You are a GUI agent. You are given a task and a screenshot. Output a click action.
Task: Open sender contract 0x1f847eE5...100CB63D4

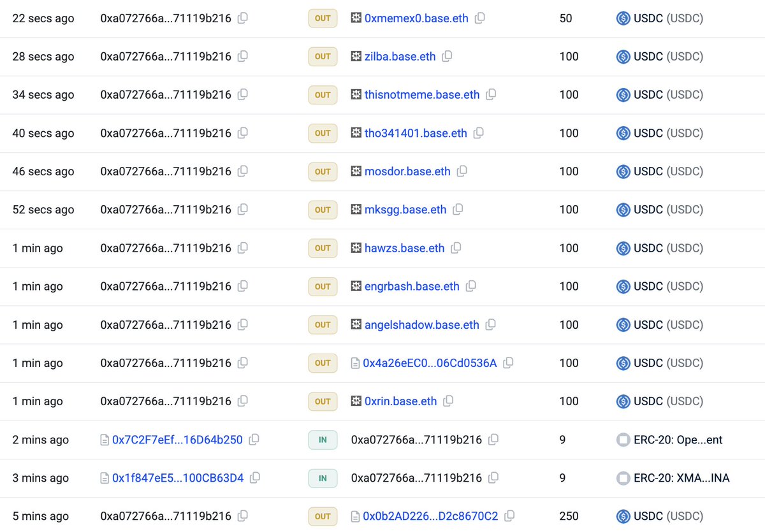tap(178, 478)
